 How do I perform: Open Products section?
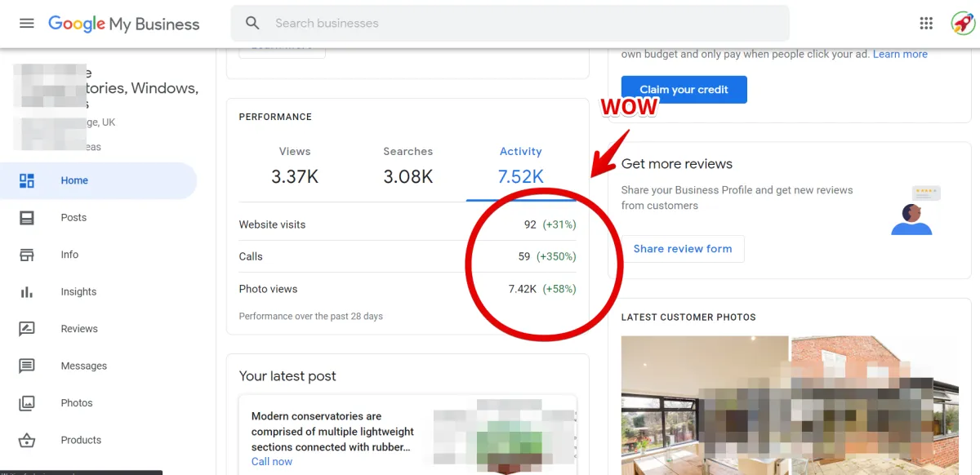coord(81,441)
